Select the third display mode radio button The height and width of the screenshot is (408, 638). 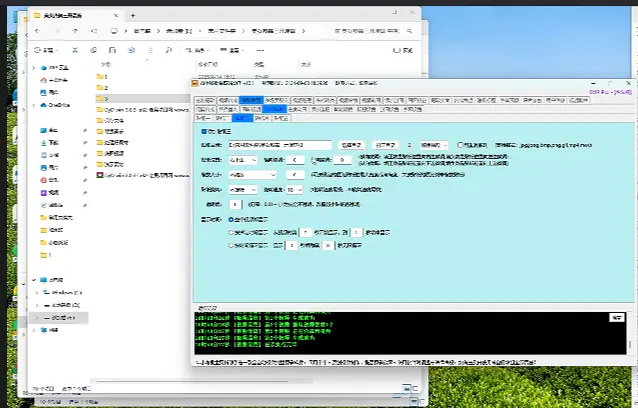pos(229,245)
